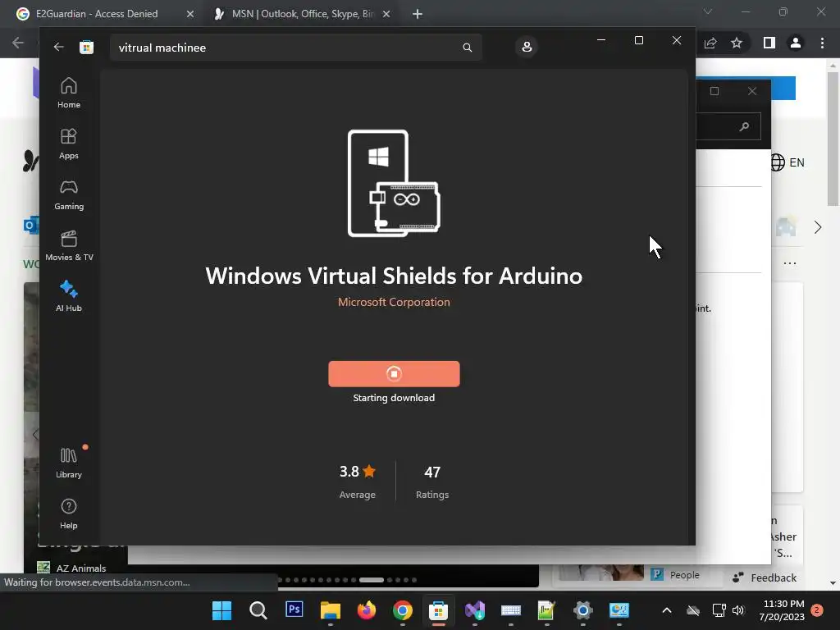Screen dimensions: 840x630
Task: Click the vitrual machinee search field
Action: [x=295, y=48]
